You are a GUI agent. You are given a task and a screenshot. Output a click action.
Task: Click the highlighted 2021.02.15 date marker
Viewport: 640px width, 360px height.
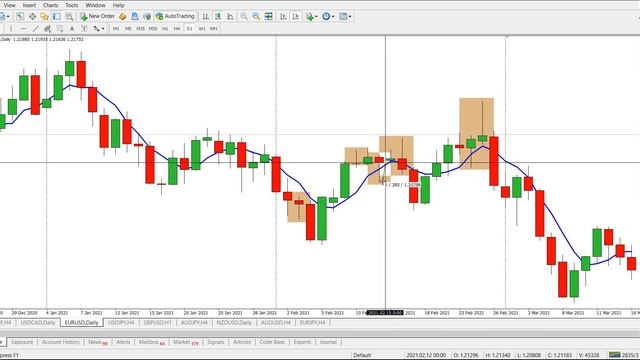pos(385,313)
